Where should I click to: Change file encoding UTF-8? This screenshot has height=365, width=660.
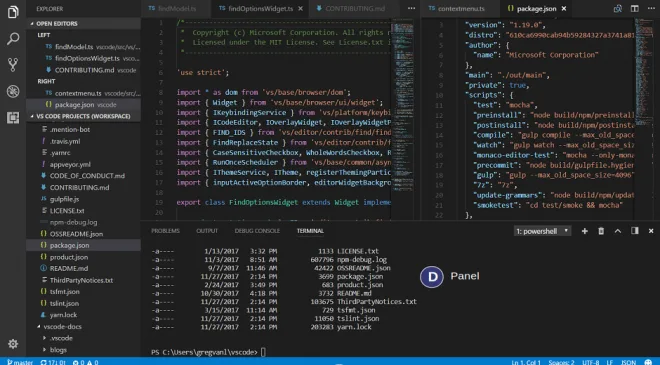[590, 362]
